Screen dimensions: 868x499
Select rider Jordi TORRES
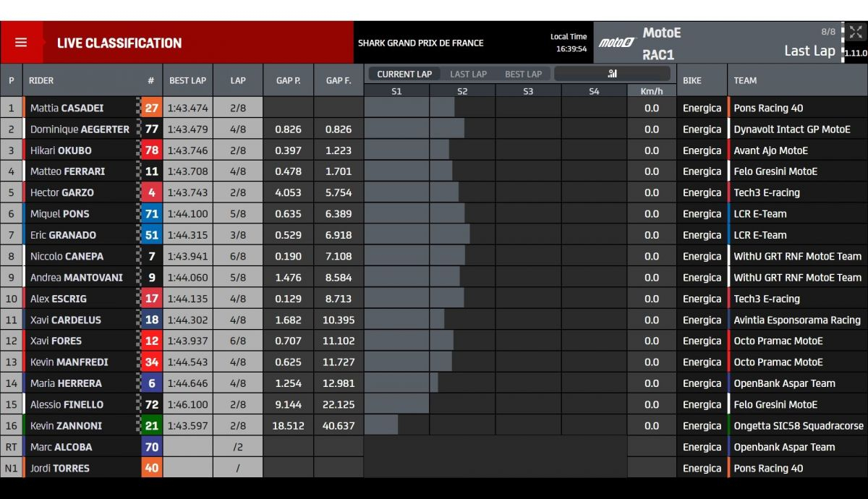click(x=60, y=468)
